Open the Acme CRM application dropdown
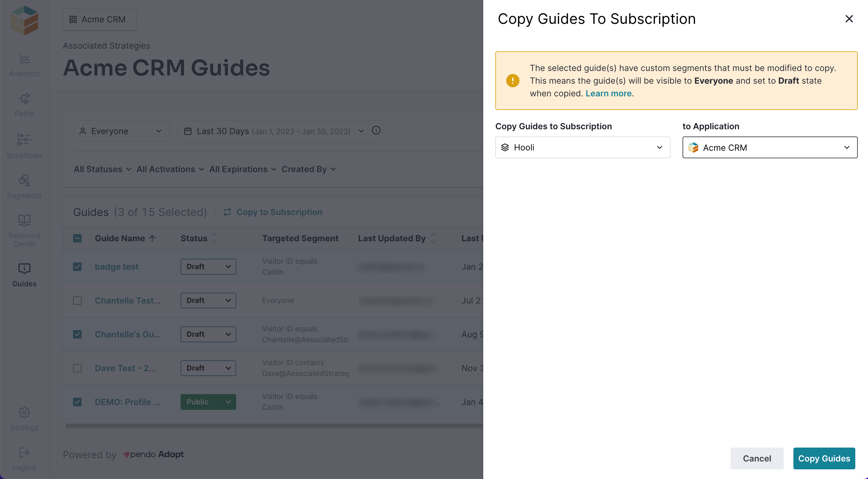This screenshot has height=479, width=868. click(770, 147)
